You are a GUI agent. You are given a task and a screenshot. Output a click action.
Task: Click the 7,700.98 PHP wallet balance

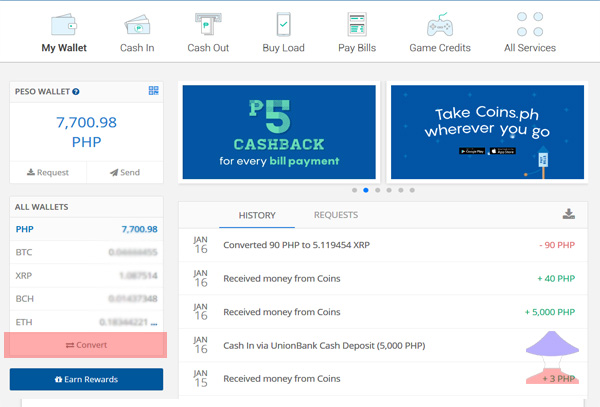[86, 132]
